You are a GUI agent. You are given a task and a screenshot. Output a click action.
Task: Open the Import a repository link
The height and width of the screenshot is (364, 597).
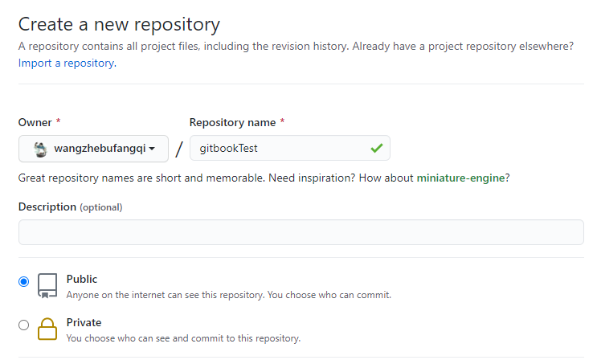click(67, 63)
